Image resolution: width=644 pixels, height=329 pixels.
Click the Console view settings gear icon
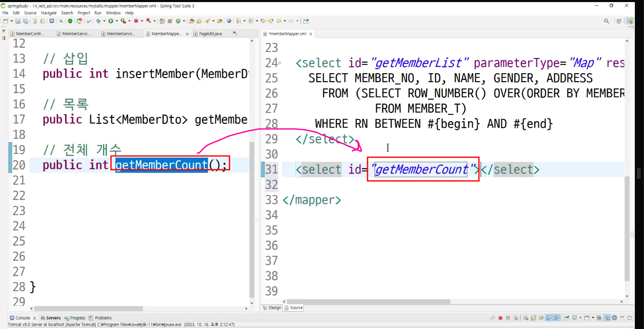[x=614, y=318]
